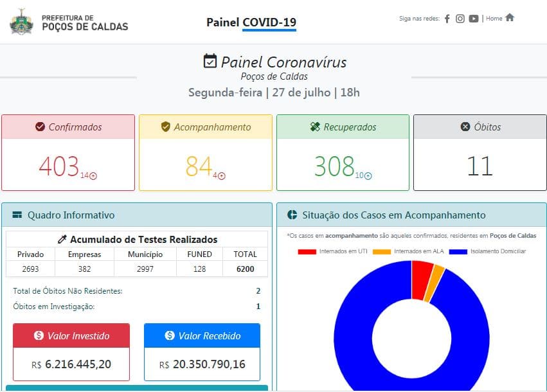The image size is (547, 392).
Task: Select the TOTAL value 6200 cell
Action: coord(246,269)
